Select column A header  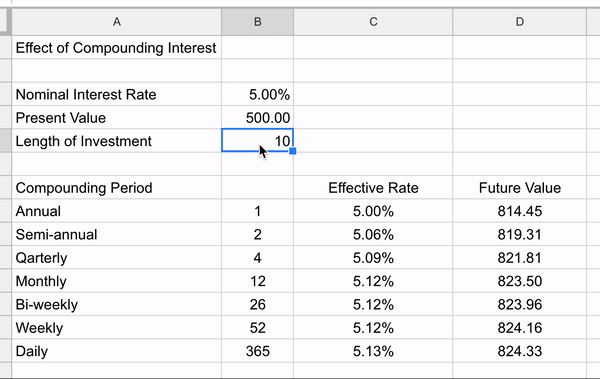click(x=116, y=22)
